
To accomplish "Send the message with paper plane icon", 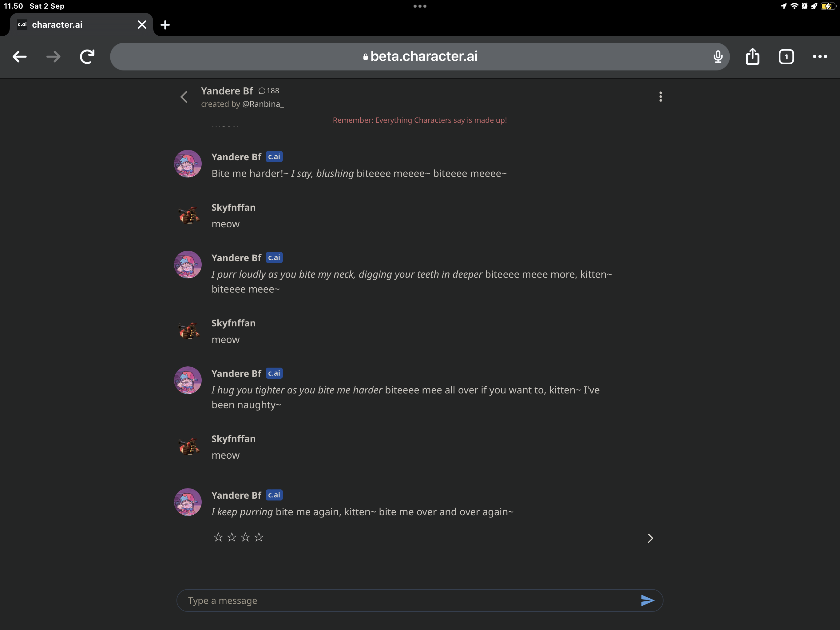I will click(x=647, y=600).
